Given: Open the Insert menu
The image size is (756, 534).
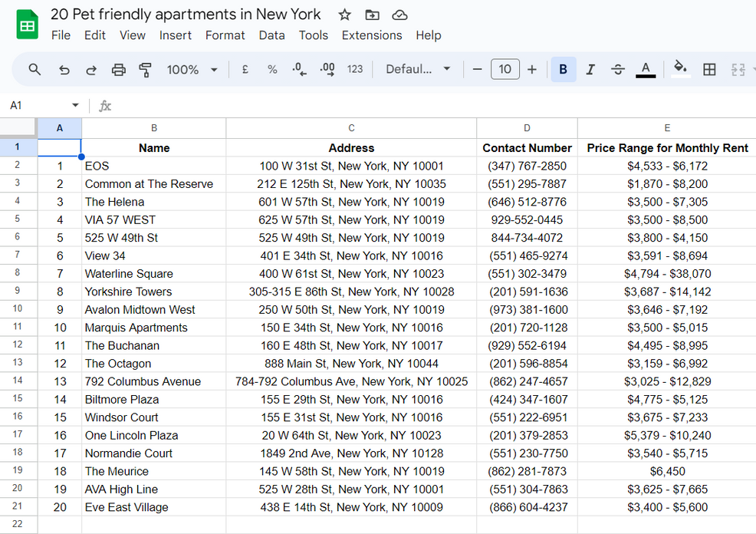Looking at the screenshot, I should pos(175,35).
